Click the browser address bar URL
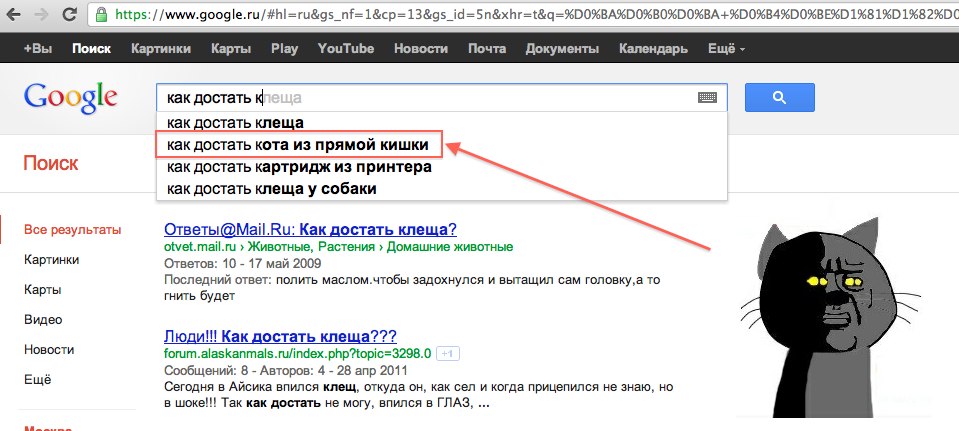The image size is (959, 431). pyautogui.click(x=537, y=13)
